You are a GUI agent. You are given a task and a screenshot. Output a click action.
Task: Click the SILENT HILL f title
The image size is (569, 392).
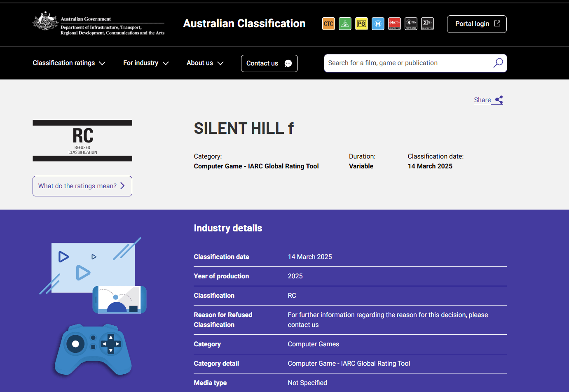[244, 128]
